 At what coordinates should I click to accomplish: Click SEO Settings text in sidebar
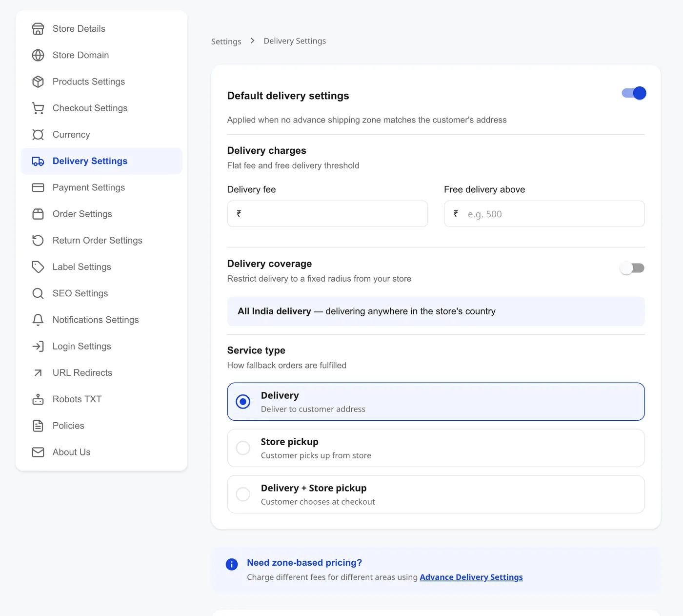point(80,293)
